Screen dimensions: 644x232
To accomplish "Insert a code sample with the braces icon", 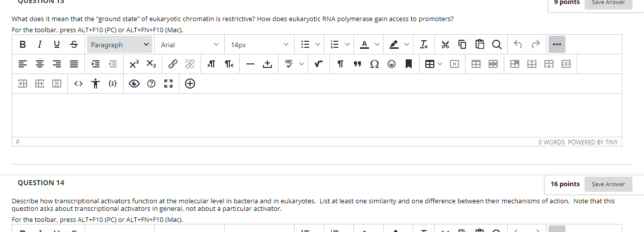I will (112, 84).
